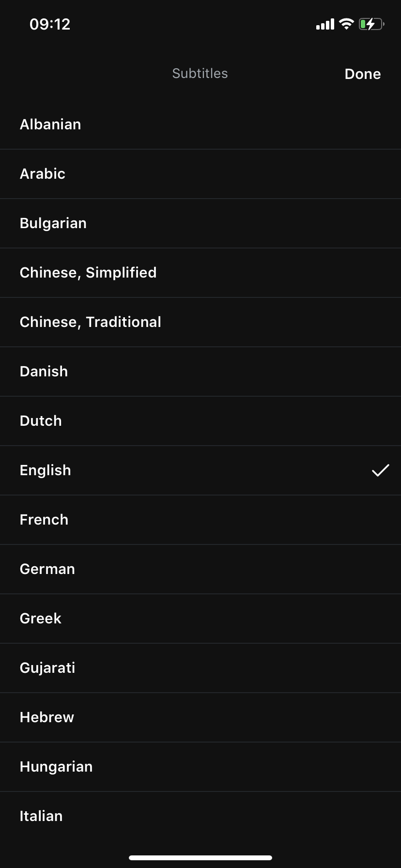This screenshot has height=868, width=401.
Task: Choose Greek subtitles
Action: 200,619
